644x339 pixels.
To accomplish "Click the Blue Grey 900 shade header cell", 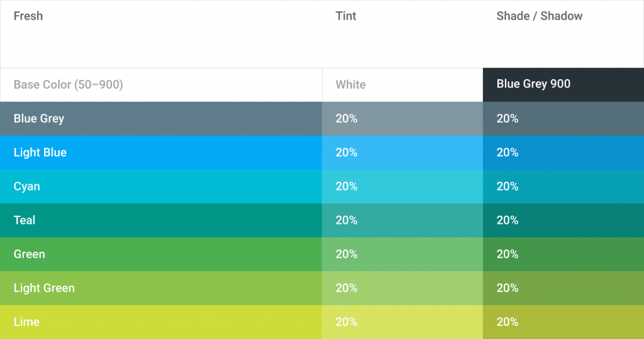I will [563, 84].
